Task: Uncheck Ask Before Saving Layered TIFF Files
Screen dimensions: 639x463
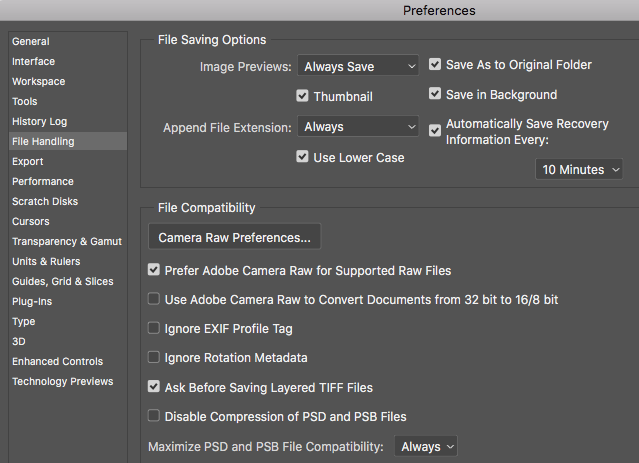Action: pos(154,386)
